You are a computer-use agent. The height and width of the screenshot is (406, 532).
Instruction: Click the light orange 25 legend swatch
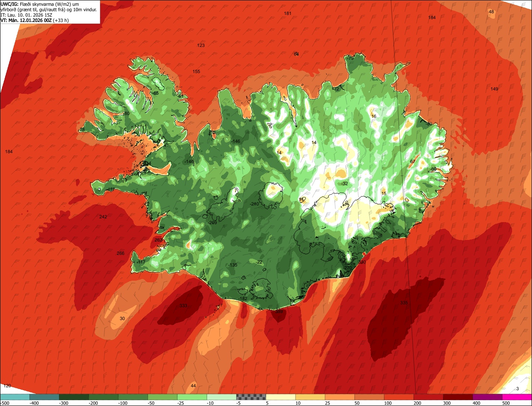tap(340, 396)
